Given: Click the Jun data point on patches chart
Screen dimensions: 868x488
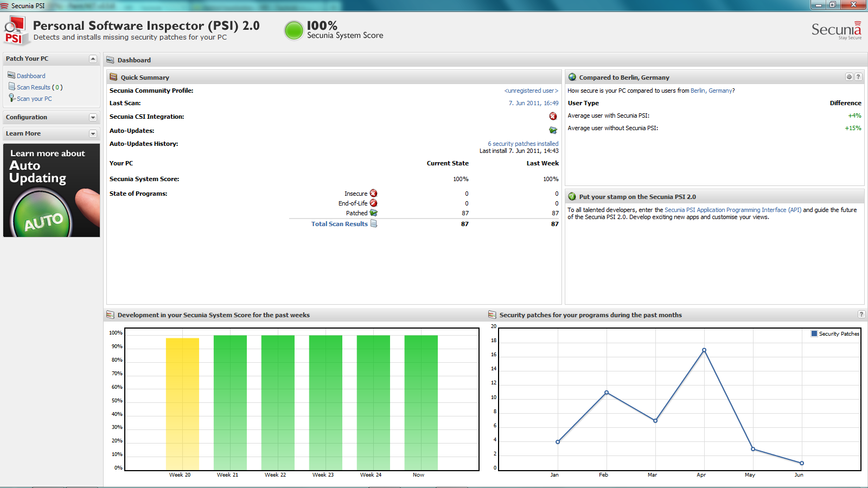Looking at the screenshot, I should coord(802,463).
